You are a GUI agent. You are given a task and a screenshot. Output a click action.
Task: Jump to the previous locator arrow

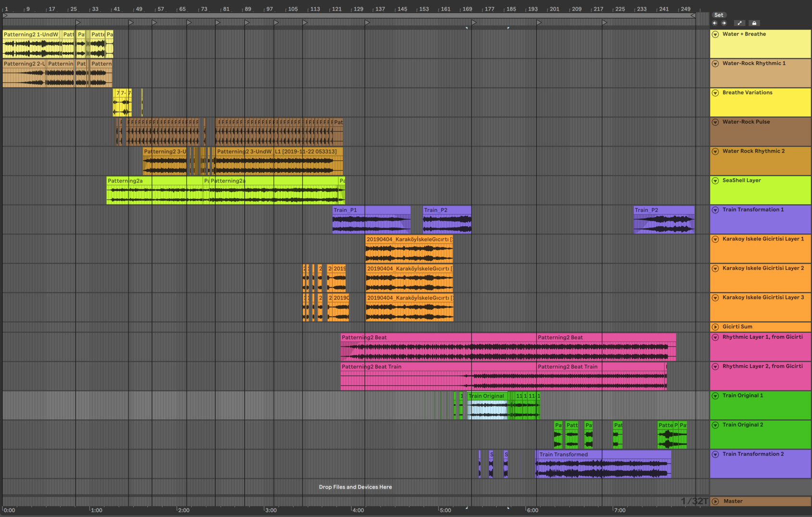click(715, 23)
